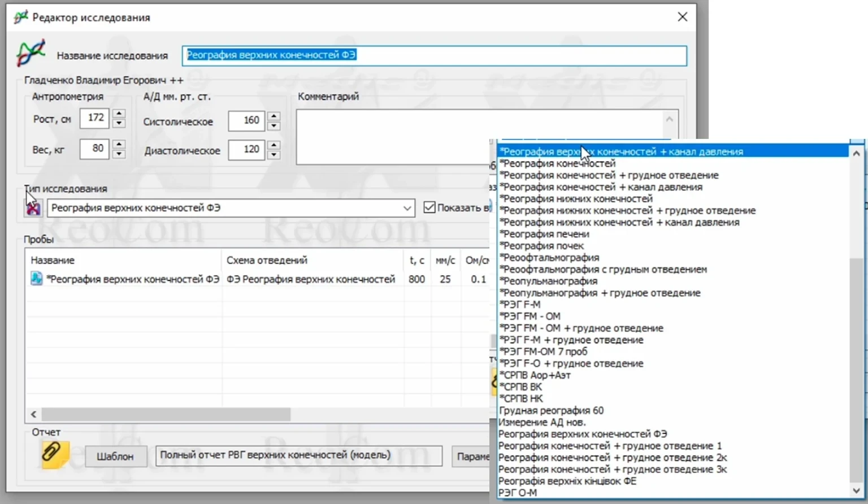Increase the Диастолическое pressure value
The height and width of the screenshot is (504, 868).
(274, 145)
